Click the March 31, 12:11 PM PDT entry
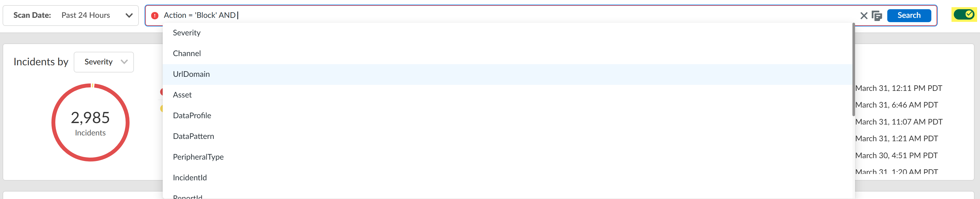This screenshot has height=199, width=980. 898,89
